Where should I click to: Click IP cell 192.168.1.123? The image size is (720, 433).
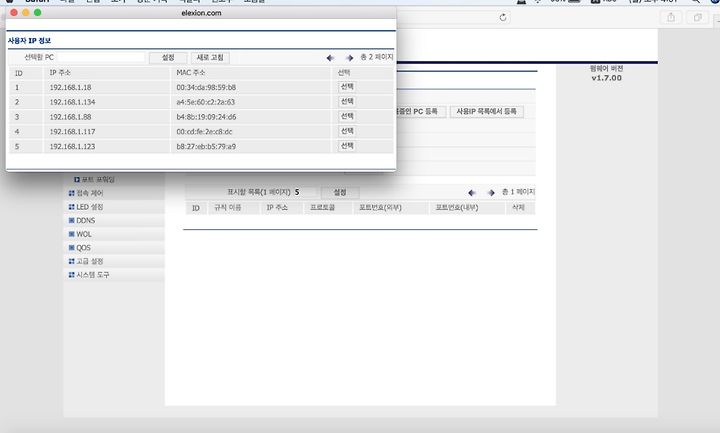(73, 146)
